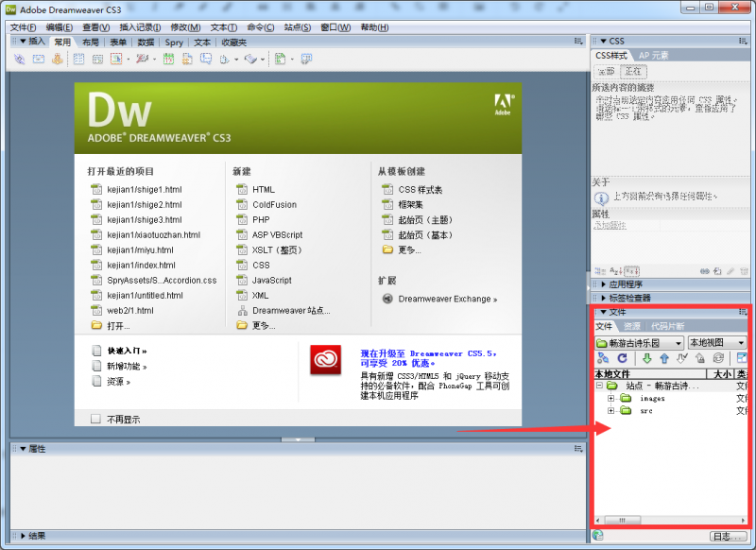Open the 站点(S) menu
The height and width of the screenshot is (550, 756).
[298, 27]
